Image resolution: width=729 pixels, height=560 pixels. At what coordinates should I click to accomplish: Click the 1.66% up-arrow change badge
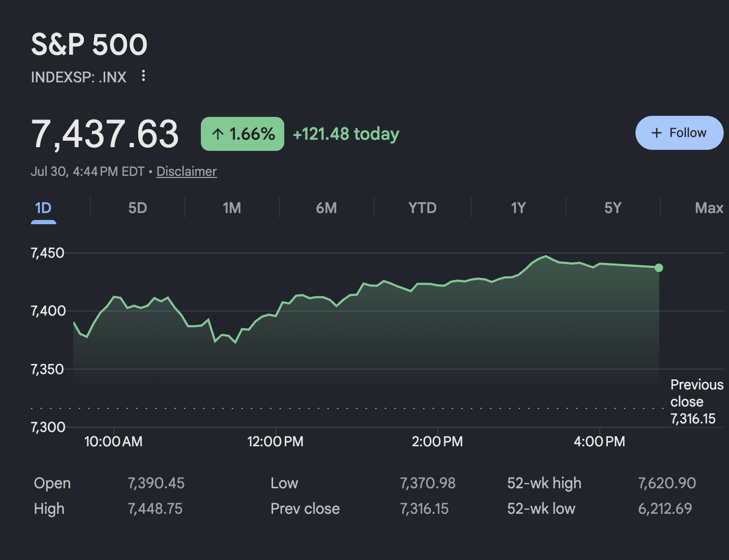pos(242,134)
